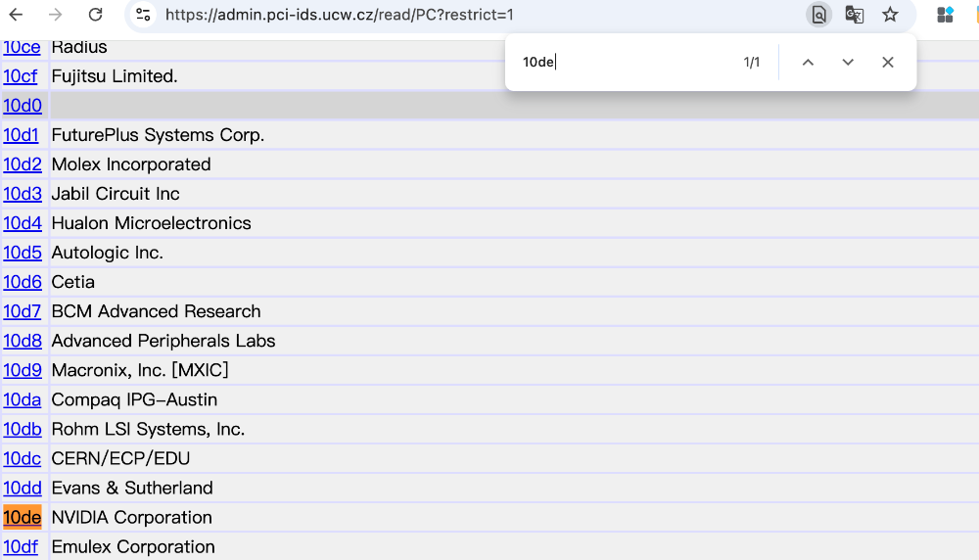The width and height of the screenshot is (979, 560).
Task: Open the 10d4 Hualon Microelectronics link
Action: 23,223
